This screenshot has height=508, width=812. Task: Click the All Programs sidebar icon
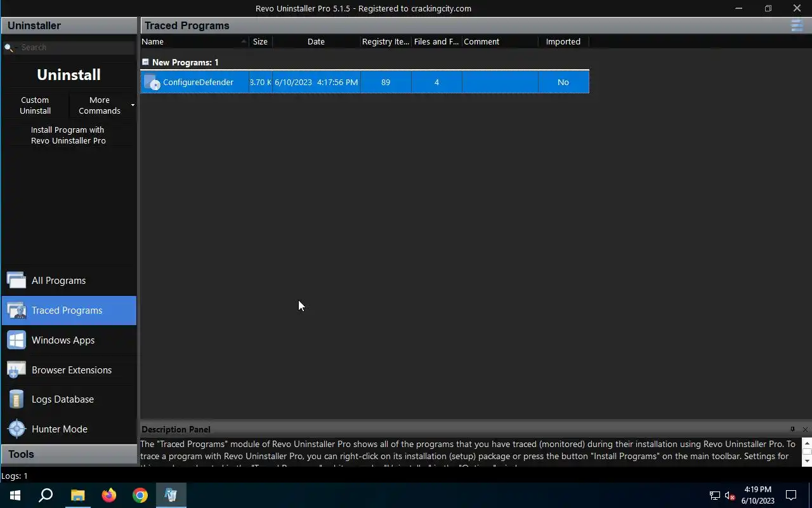click(x=16, y=280)
